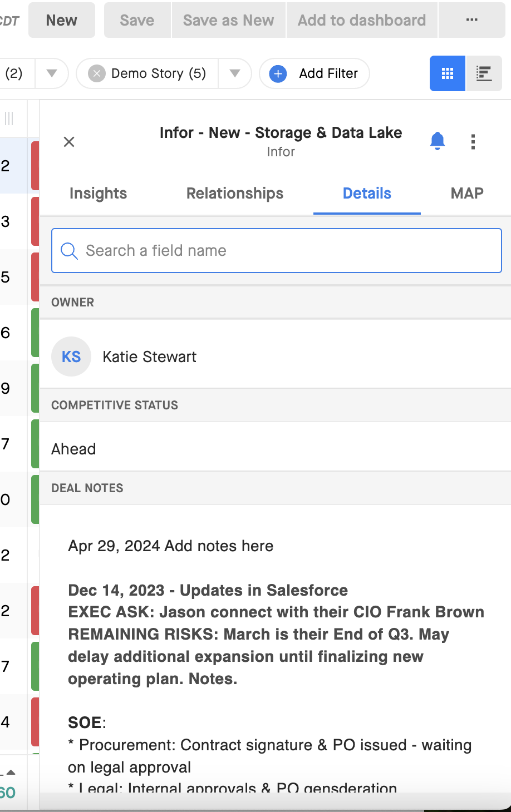Open the Demo Story dropdown arrow
511x812 pixels.
point(235,73)
